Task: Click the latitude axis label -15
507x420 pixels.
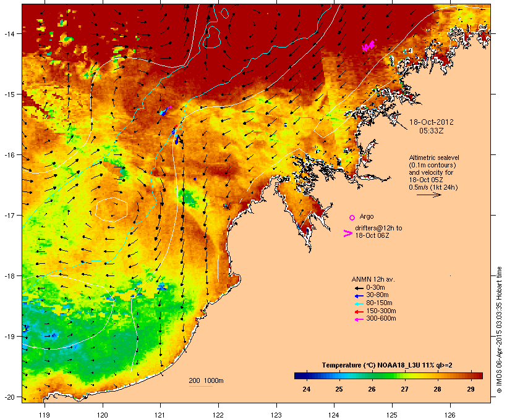Action: coord(9,94)
